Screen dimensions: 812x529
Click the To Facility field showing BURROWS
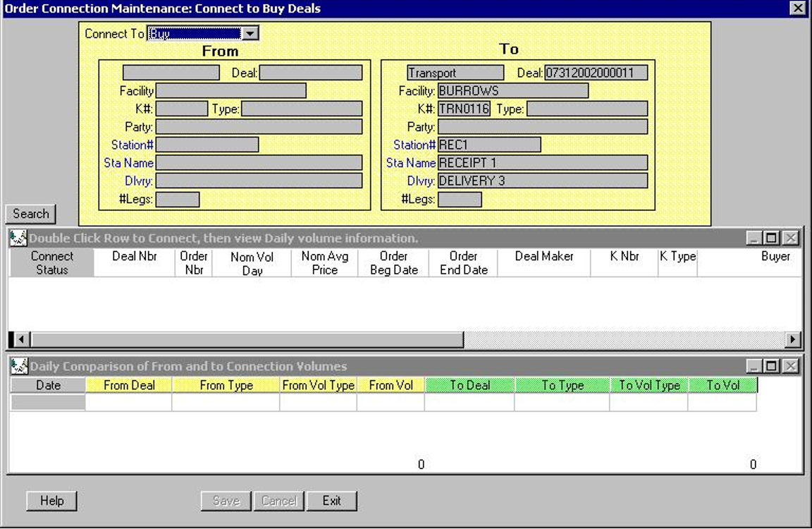512,91
